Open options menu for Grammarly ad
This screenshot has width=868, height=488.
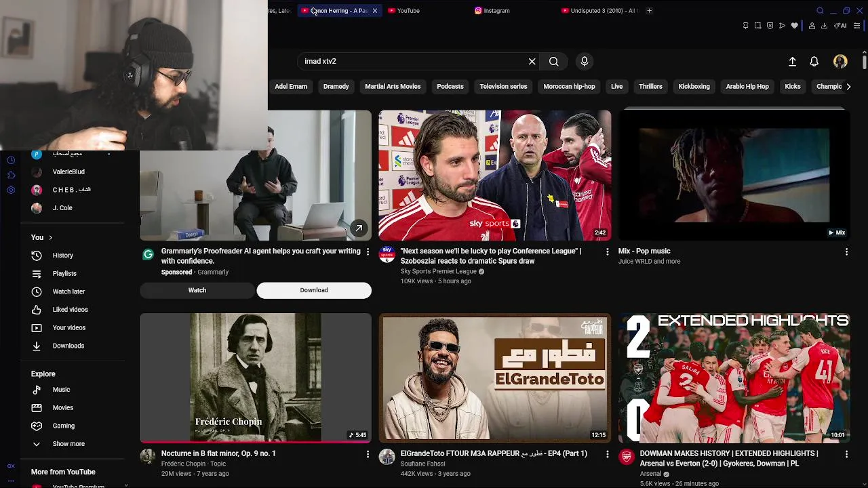pyautogui.click(x=368, y=251)
